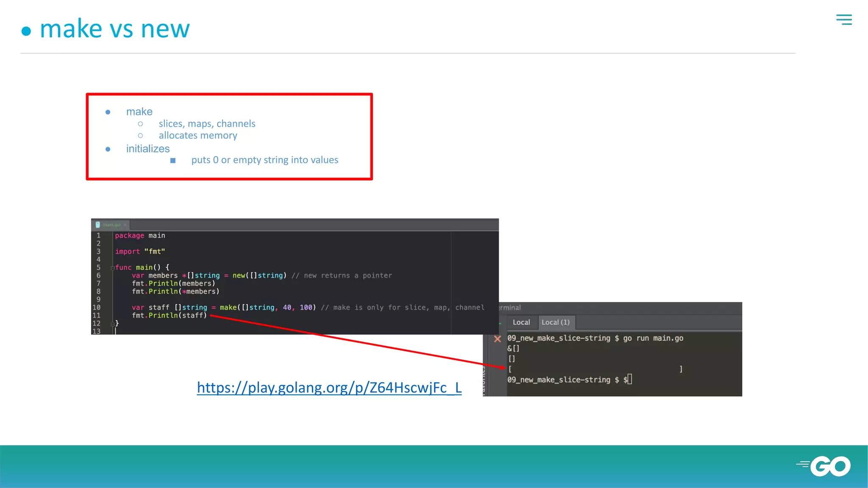
Task: Click fmt.Println(*members) on line 8
Action: click(175, 292)
